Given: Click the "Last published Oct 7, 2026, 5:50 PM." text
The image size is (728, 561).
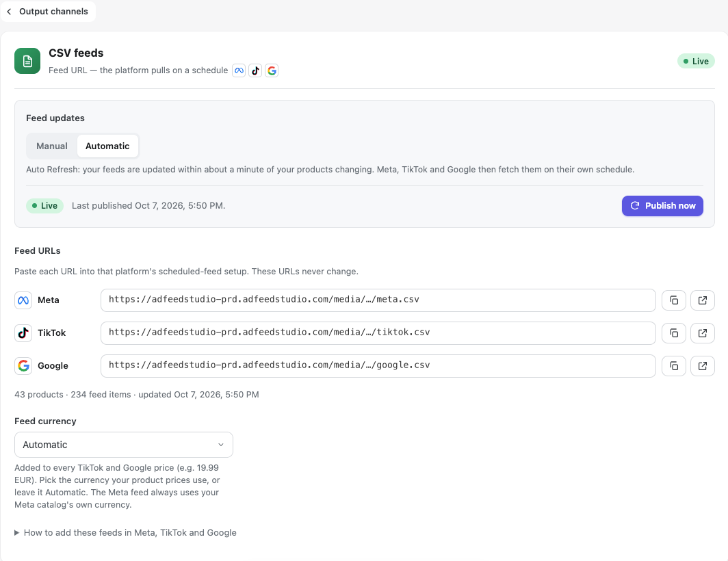Looking at the screenshot, I should [x=148, y=206].
